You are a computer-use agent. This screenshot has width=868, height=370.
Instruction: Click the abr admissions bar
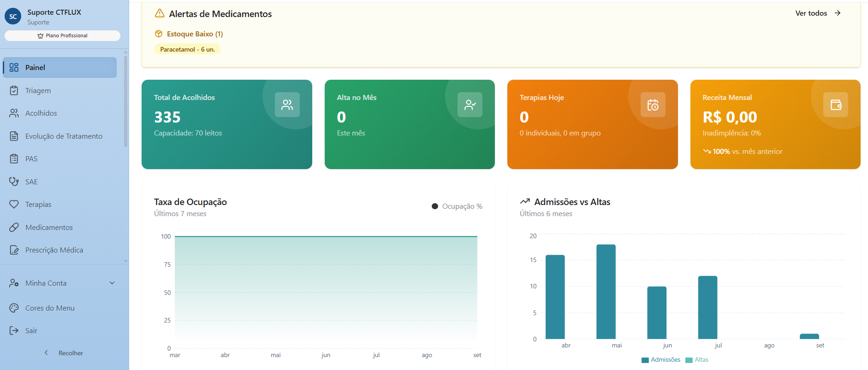(555, 297)
